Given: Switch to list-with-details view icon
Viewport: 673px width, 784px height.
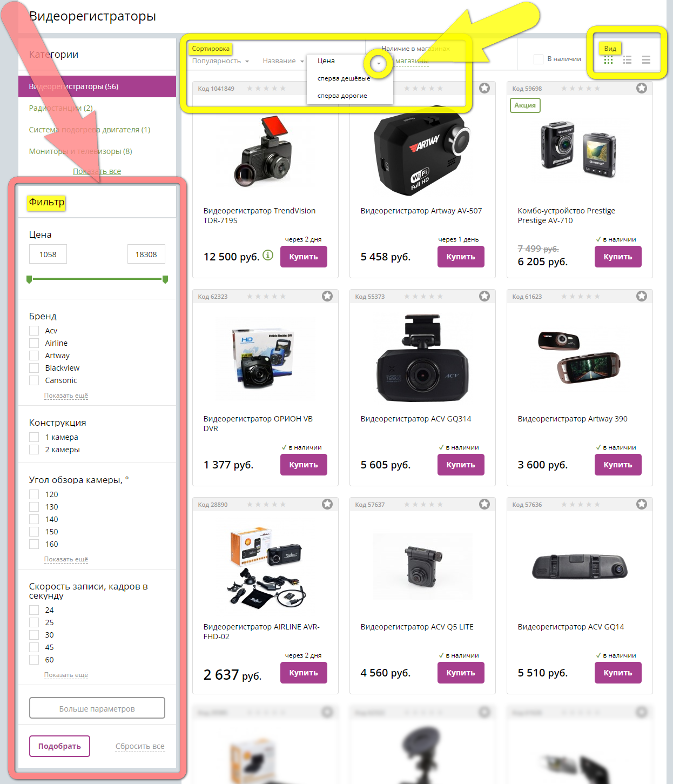Looking at the screenshot, I should pos(627,60).
